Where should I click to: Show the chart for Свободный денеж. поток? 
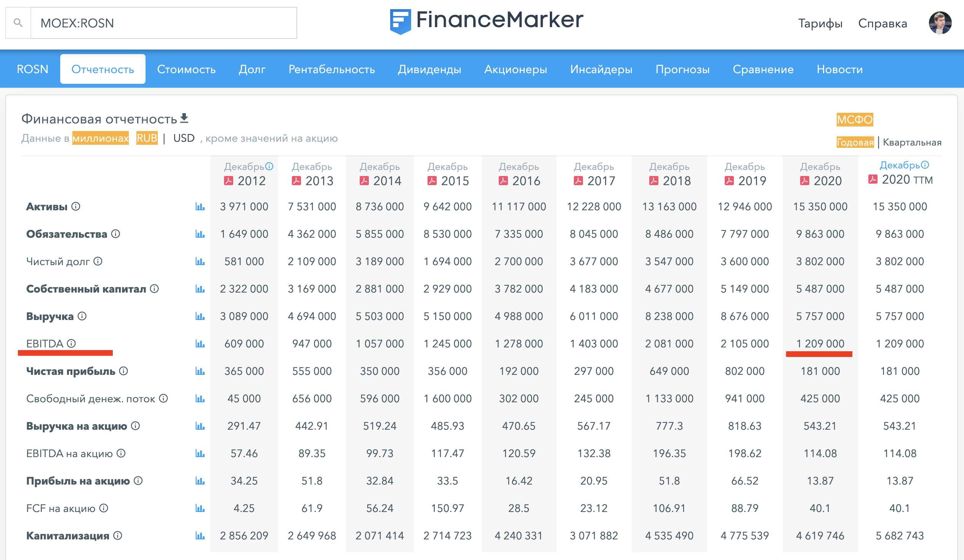coord(200,398)
